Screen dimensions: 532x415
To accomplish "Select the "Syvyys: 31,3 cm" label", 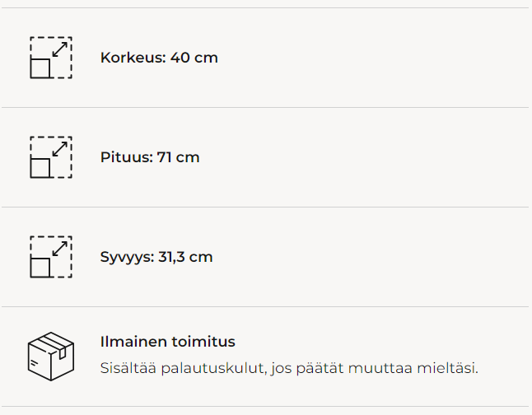I will click(156, 257).
